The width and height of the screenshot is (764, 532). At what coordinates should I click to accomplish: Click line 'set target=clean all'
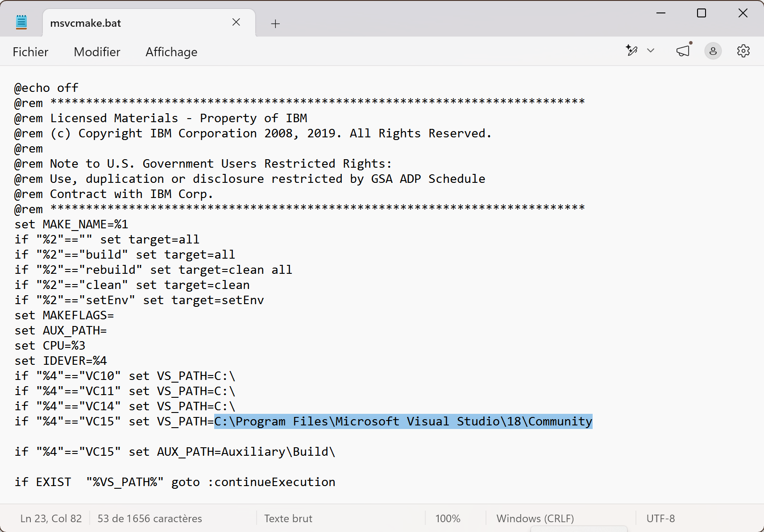tap(221, 270)
